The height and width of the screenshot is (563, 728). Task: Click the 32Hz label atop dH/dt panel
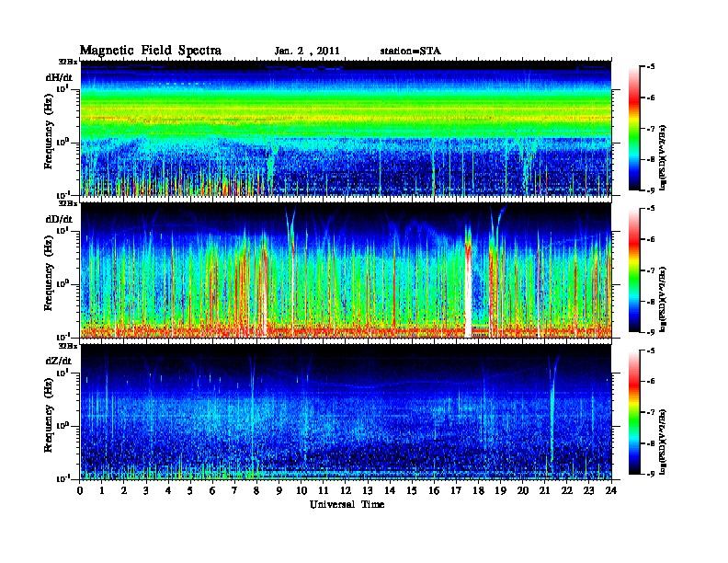[68, 62]
